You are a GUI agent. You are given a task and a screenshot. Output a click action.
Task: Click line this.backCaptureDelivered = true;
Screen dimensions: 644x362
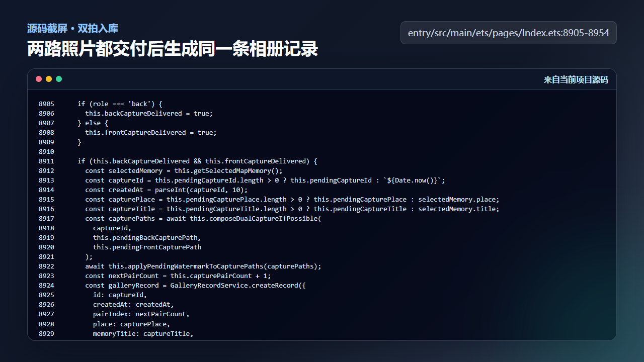point(149,113)
